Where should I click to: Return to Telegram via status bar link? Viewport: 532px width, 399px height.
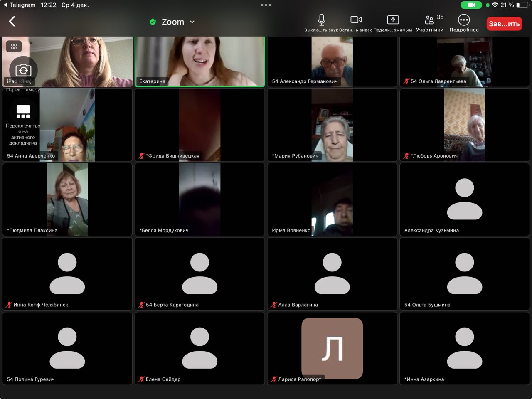pos(19,5)
